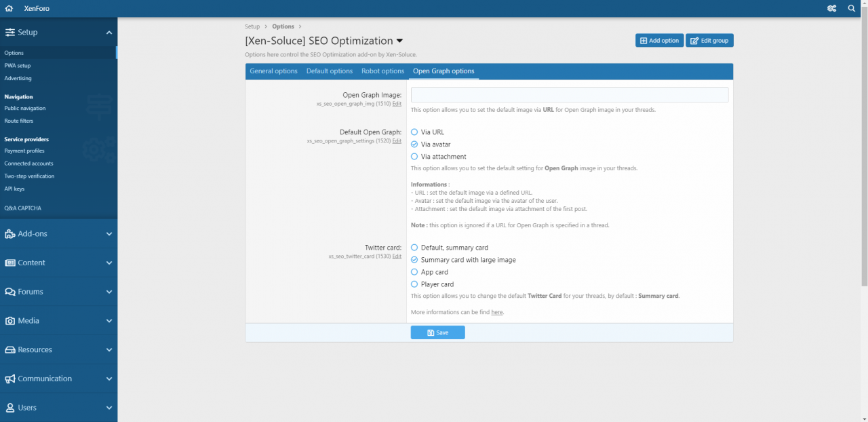Select Via URL for Default Open Graph
Image resolution: width=868 pixels, height=422 pixels.
pyautogui.click(x=414, y=132)
